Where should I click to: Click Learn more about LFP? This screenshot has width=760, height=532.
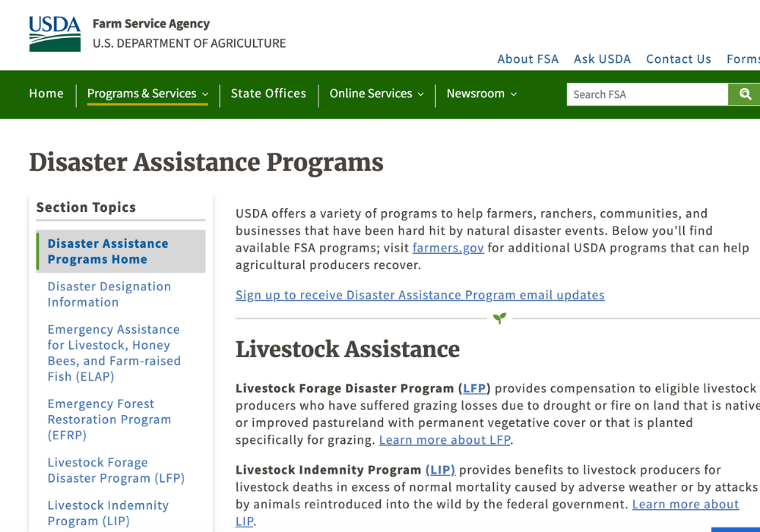click(x=445, y=440)
